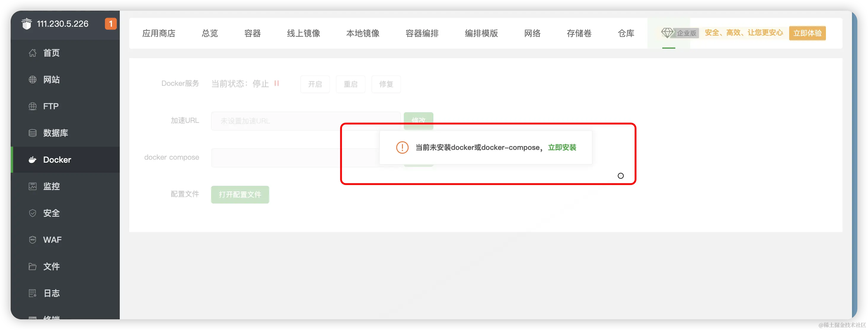Click the monitoring chart icon beside 监控
This screenshot has width=868, height=330.
(32, 186)
